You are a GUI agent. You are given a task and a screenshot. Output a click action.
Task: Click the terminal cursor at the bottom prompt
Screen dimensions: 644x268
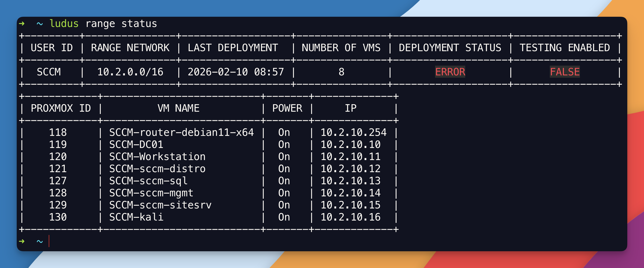pyautogui.click(x=49, y=241)
